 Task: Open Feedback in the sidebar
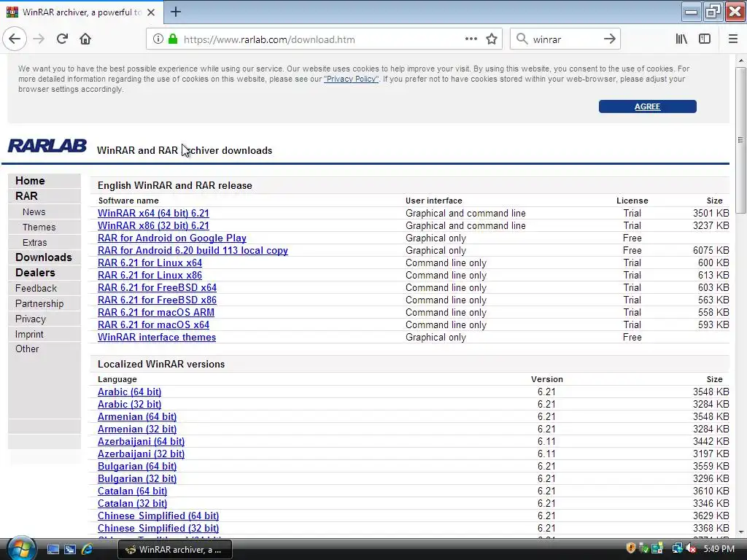click(x=36, y=288)
